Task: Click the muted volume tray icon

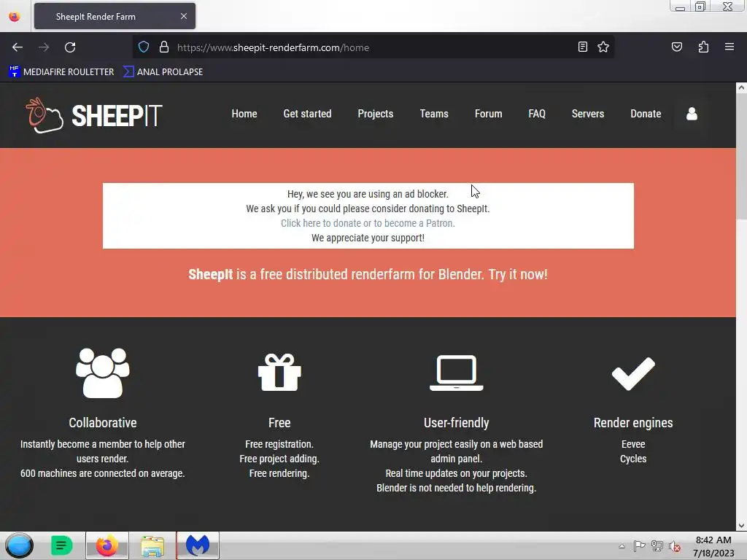Action: (675, 545)
